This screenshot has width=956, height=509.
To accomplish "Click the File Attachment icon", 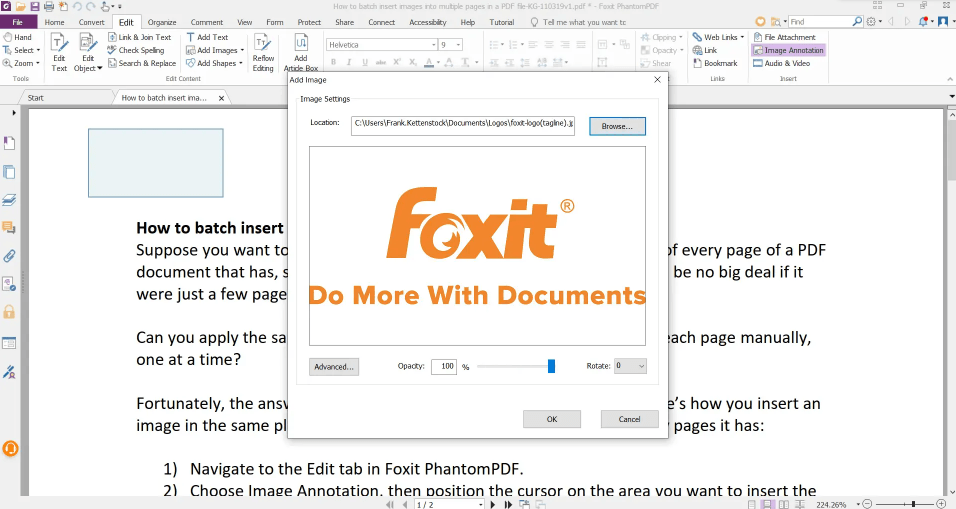I will tap(789, 37).
